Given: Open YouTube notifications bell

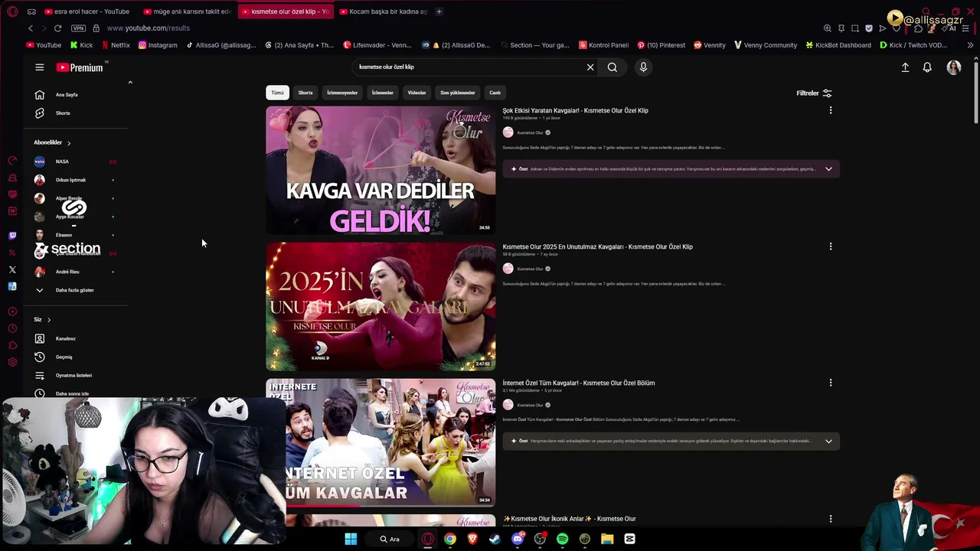Looking at the screenshot, I should tap(927, 67).
